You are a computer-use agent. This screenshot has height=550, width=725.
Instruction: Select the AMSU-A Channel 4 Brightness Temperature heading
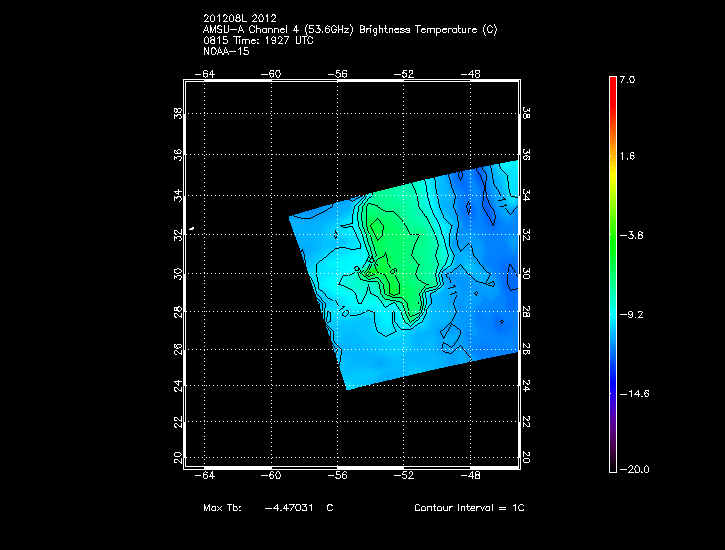(x=349, y=29)
